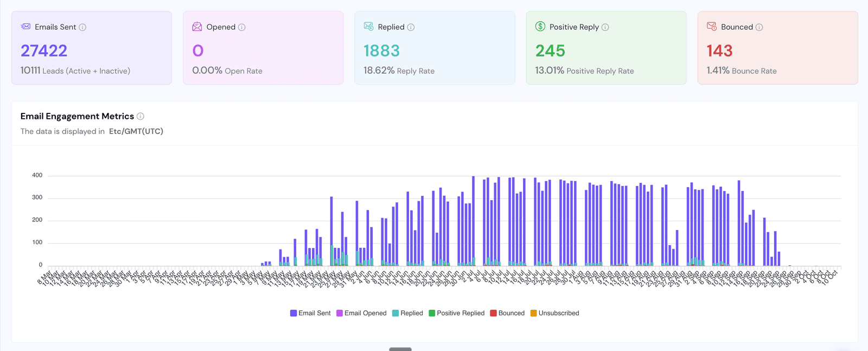Viewport: 868px width, 351px height.
Task: Open the info tooltip beside Opened
Action: pyautogui.click(x=242, y=27)
